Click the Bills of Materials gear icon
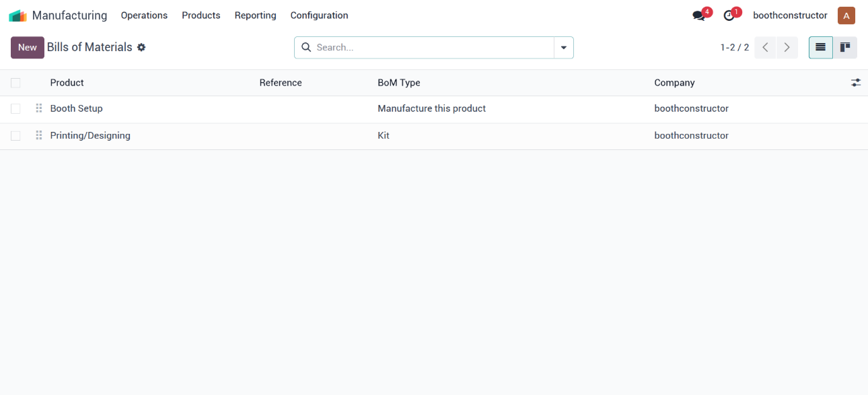Viewport: 868px width, 395px height. tap(141, 47)
